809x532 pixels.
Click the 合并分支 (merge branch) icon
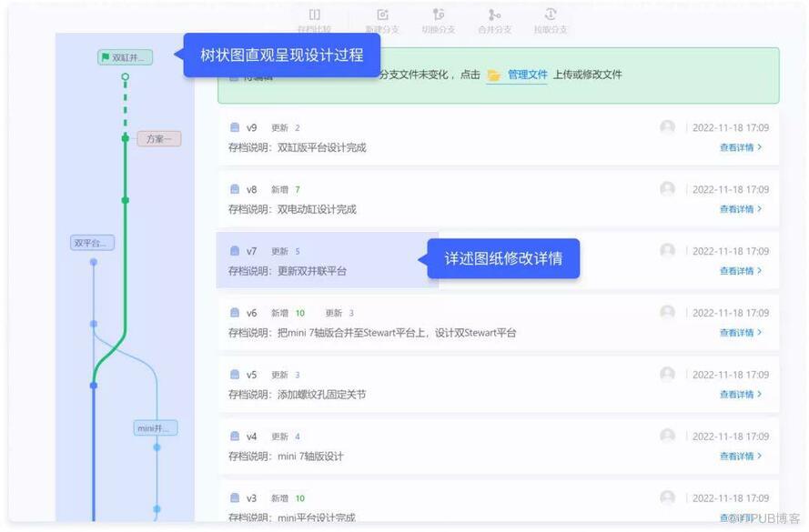coord(494,15)
